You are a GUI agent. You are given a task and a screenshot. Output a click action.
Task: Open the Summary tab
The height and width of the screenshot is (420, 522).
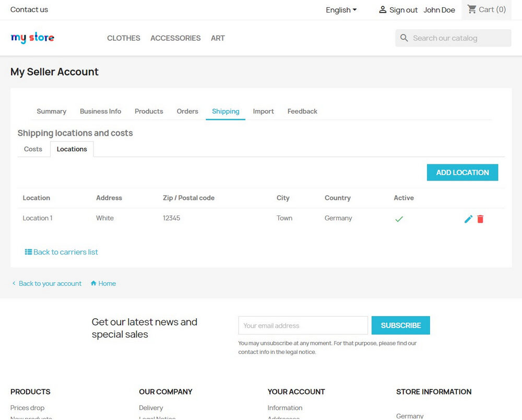[51, 111]
